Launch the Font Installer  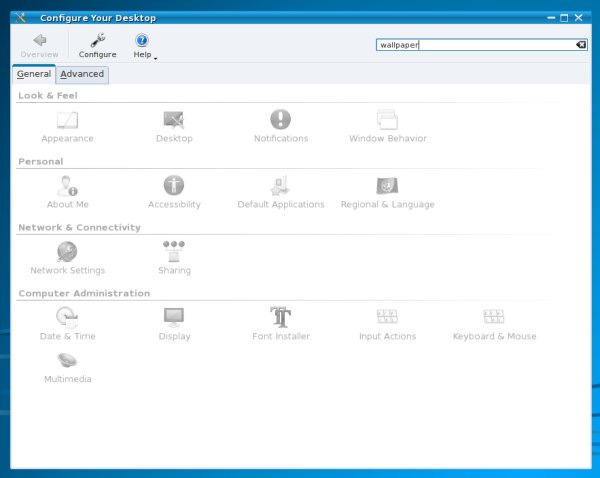coord(281,324)
